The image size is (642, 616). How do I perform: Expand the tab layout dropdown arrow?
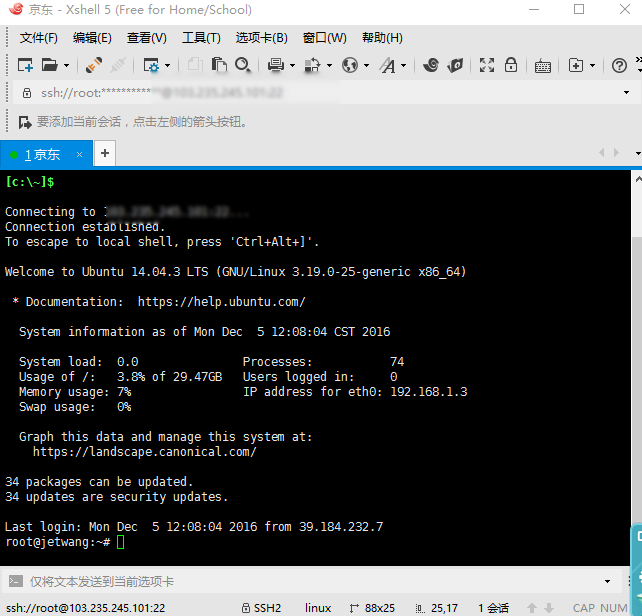592,66
